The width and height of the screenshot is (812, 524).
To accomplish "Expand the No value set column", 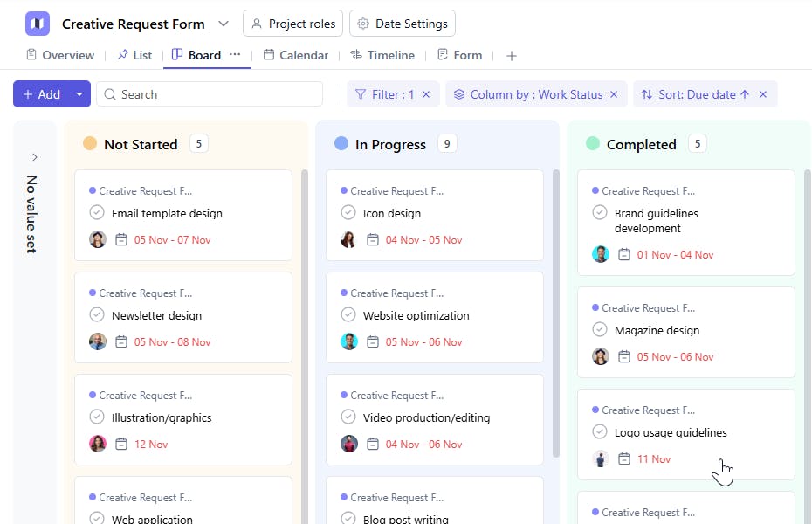I will (x=35, y=157).
